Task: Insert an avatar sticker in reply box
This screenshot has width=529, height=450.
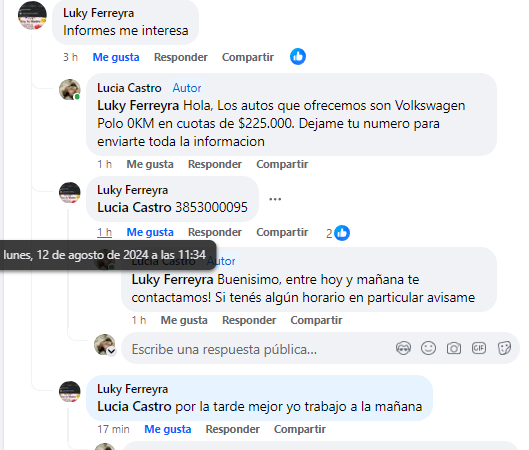Action: coord(403,348)
